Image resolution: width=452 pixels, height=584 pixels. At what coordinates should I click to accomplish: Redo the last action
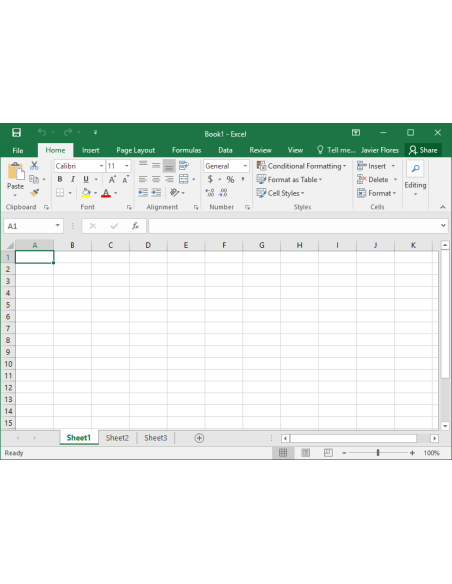coord(68,132)
